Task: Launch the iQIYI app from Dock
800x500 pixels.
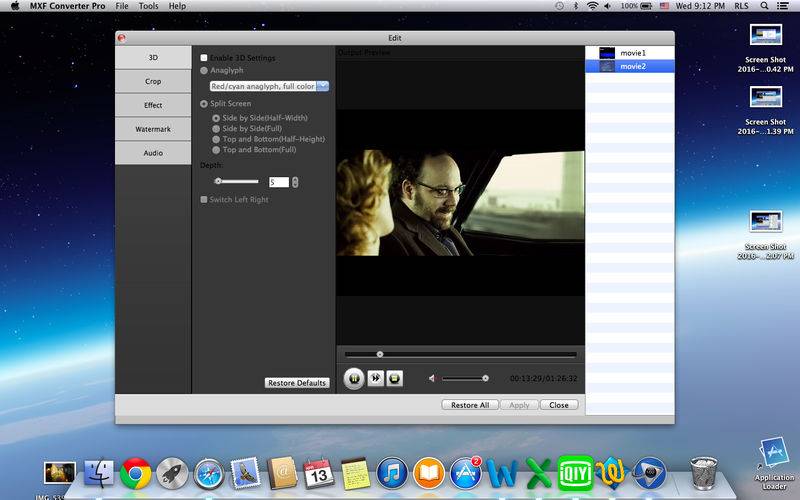Action: tap(576, 473)
